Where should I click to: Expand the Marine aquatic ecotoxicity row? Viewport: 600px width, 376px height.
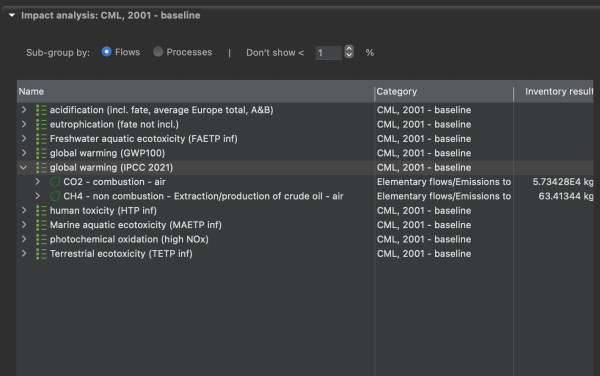[24, 225]
